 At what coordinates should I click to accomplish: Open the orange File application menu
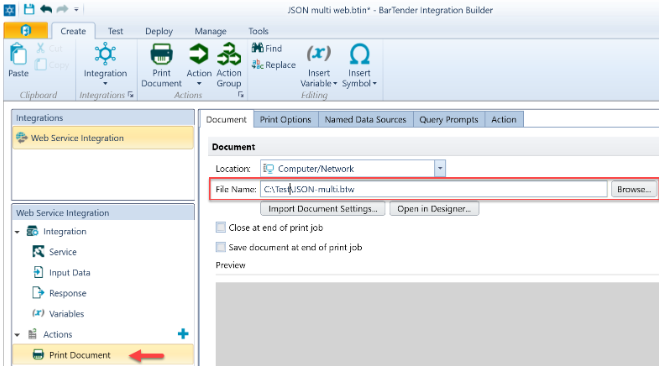pyautogui.click(x=26, y=30)
